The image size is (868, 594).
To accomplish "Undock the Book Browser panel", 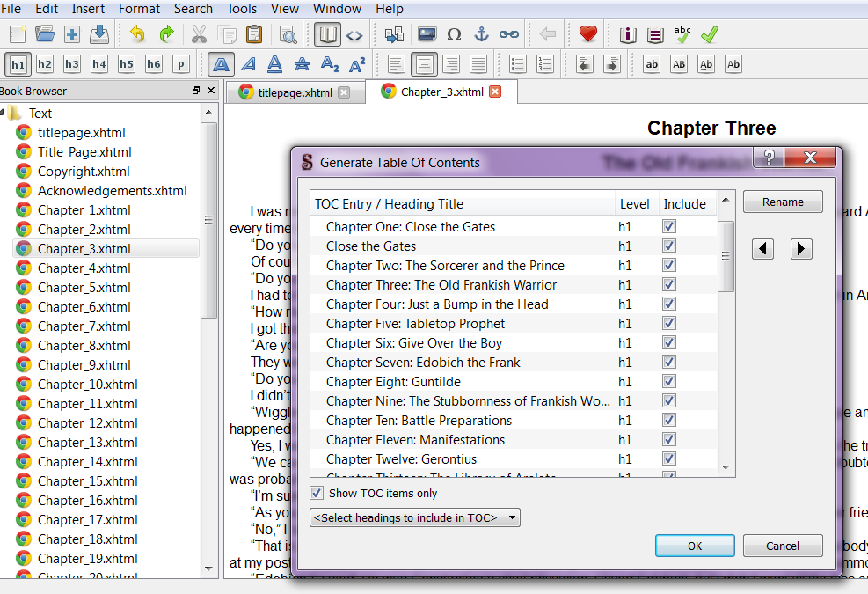I will pyautogui.click(x=196, y=91).
